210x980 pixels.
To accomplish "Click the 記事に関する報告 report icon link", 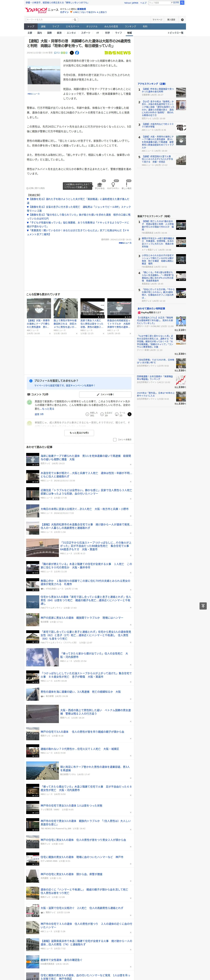I will pyautogui.click(x=35, y=188).
